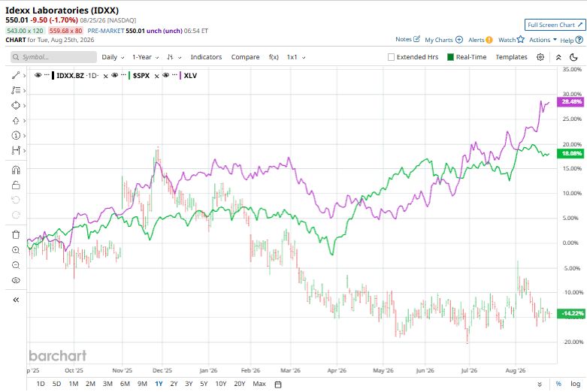Expand the bottom panel double chevron

pos(540,384)
